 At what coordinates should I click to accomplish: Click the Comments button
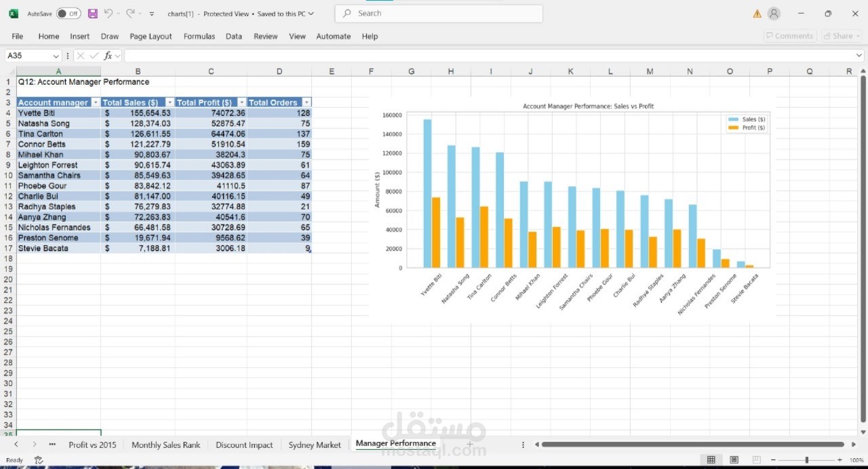tap(789, 36)
